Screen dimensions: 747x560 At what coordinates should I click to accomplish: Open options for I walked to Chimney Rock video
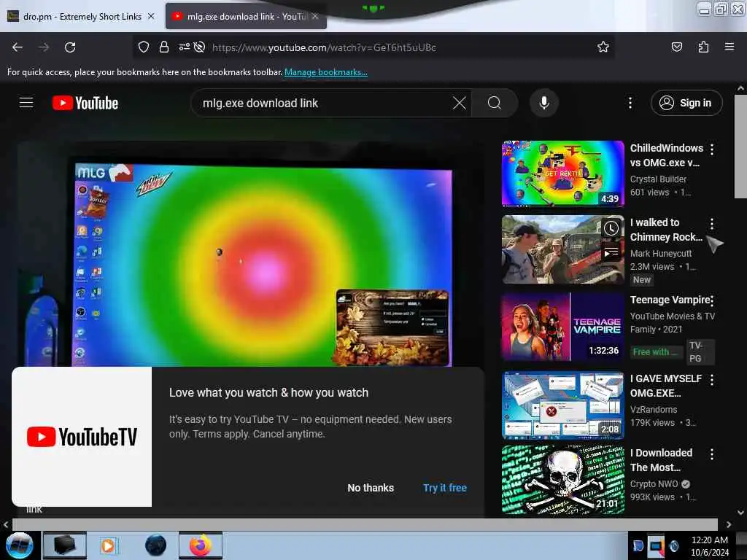click(x=712, y=223)
